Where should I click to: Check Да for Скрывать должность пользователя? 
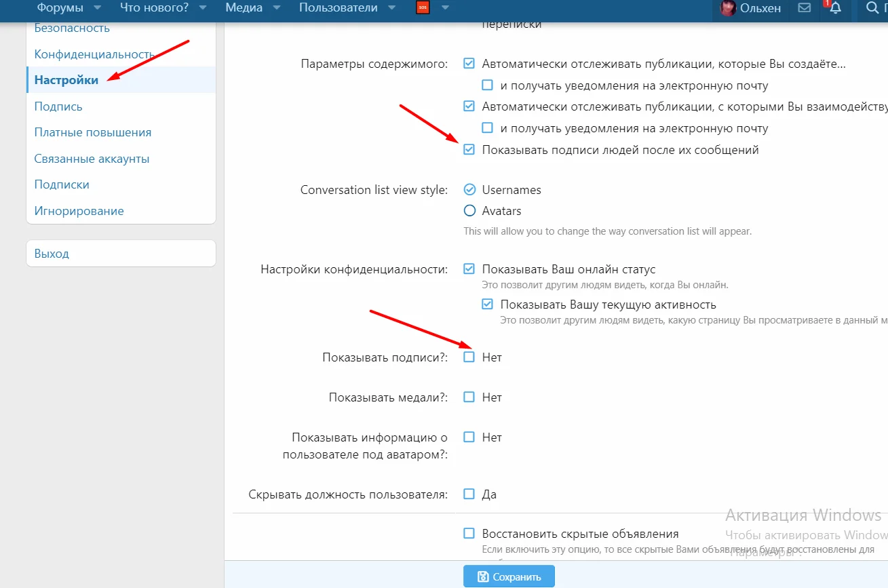(x=469, y=494)
